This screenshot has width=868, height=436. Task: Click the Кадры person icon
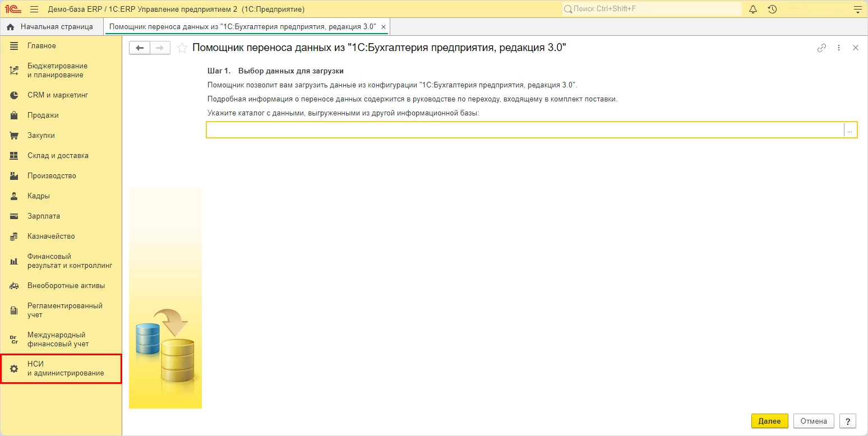point(15,196)
